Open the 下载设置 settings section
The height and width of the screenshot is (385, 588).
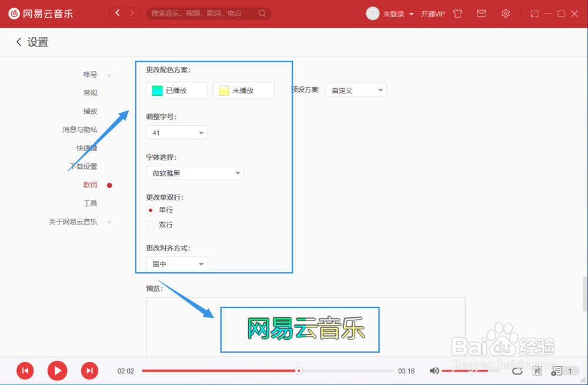coord(83,166)
